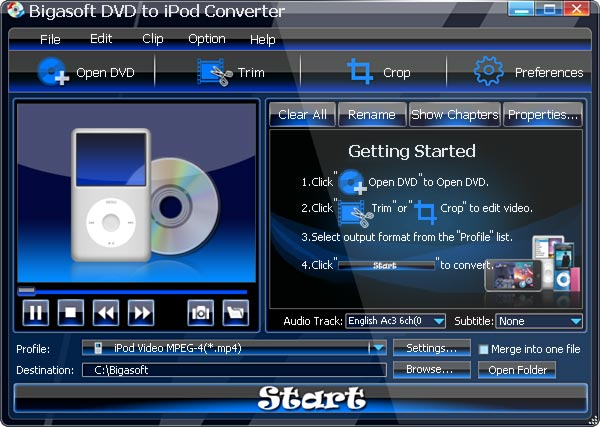The height and width of the screenshot is (427, 600).
Task: Click the Open DVD icon in Getting Started
Action: [352, 182]
